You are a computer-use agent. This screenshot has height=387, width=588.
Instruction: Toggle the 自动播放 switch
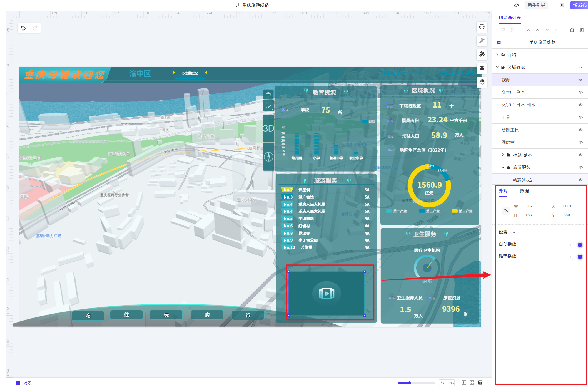577,245
